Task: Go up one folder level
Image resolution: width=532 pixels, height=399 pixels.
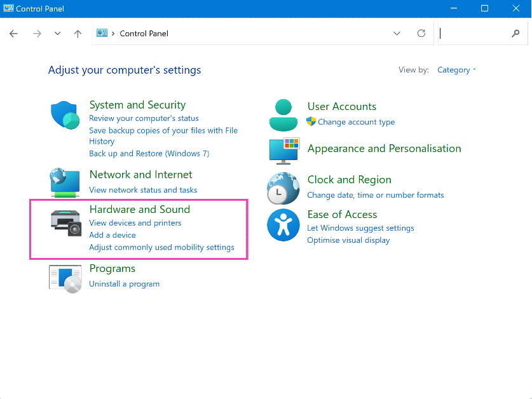Action: (78, 34)
